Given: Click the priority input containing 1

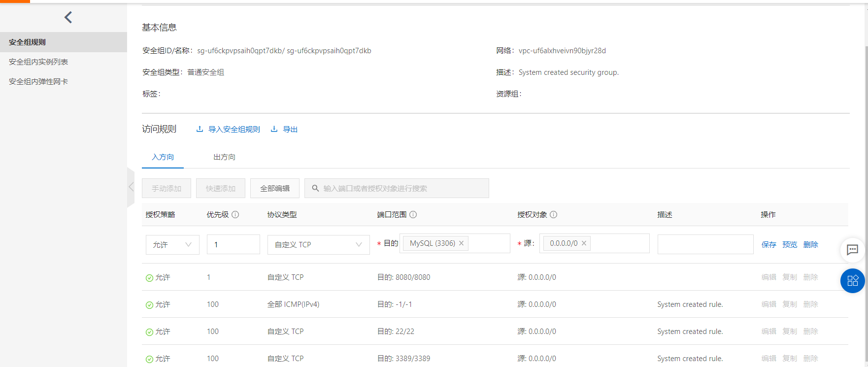Looking at the screenshot, I should tap(234, 245).
